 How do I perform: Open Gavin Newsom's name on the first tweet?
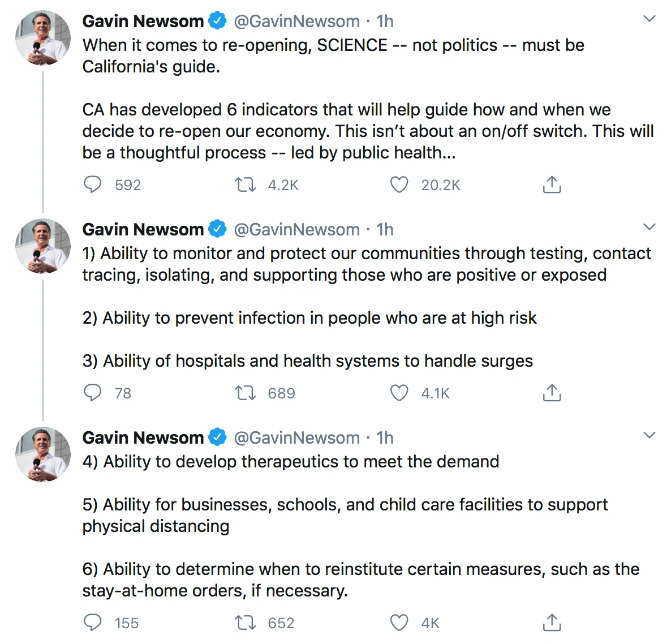tap(143, 22)
